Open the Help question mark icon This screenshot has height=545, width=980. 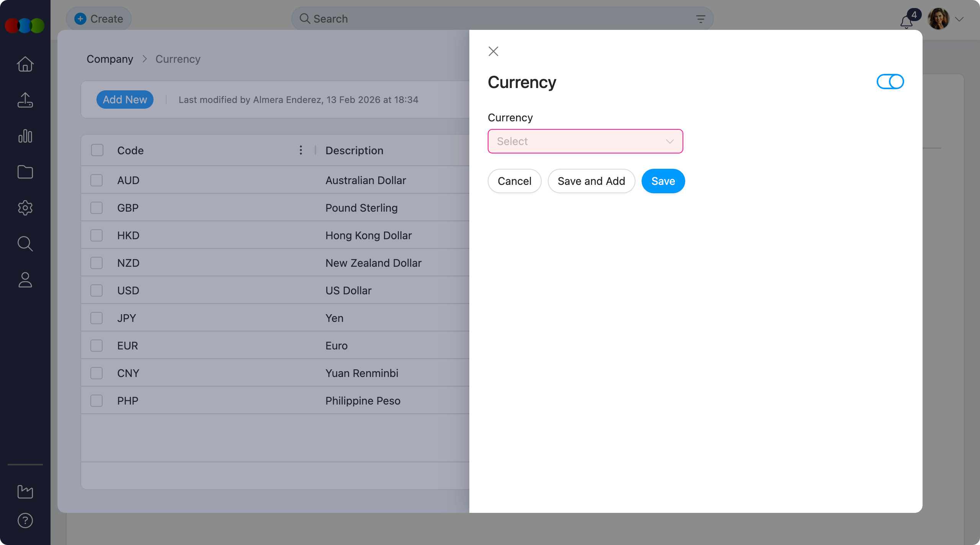click(25, 520)
